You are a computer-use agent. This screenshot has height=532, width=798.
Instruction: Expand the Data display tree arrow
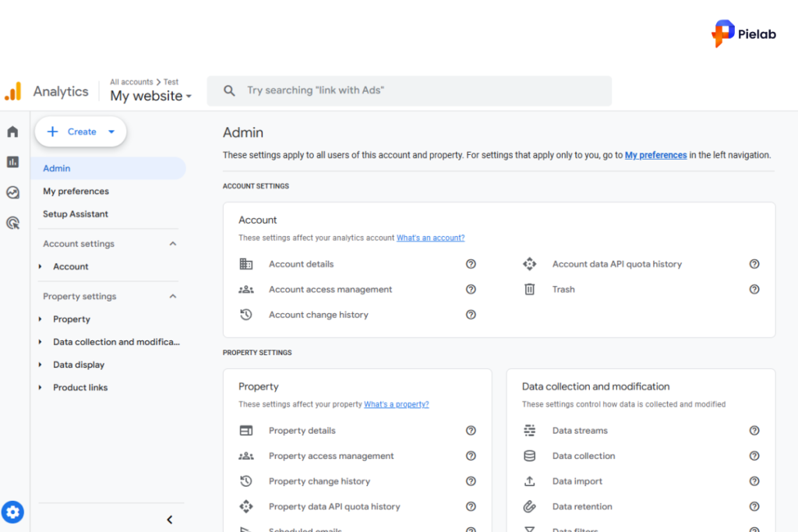41,365
